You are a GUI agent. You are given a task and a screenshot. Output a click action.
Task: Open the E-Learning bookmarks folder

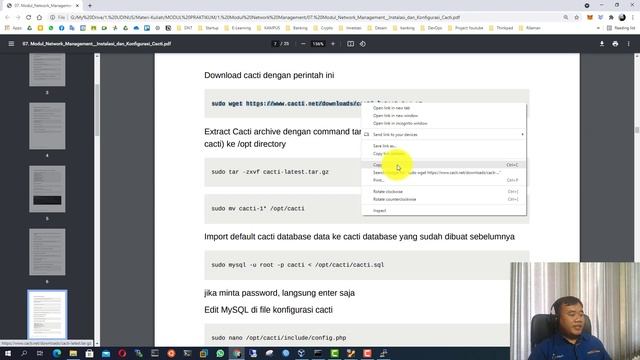[x=238, y=28]
